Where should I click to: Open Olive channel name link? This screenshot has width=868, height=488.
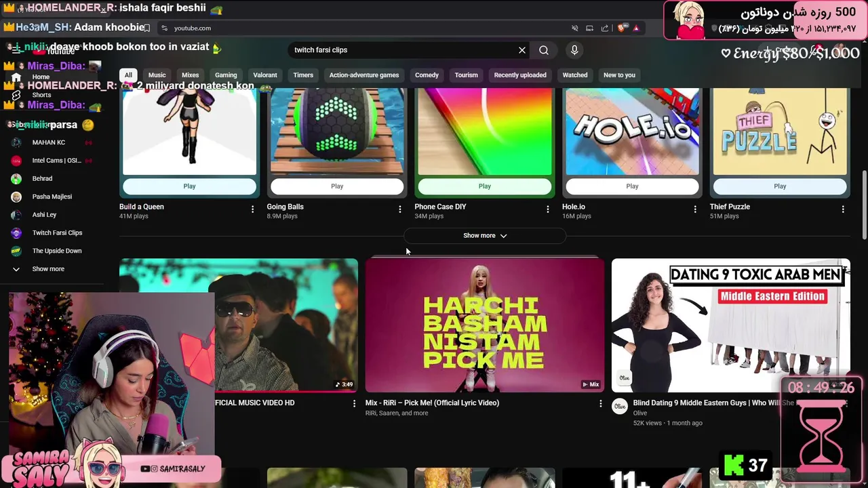[640, 413]
